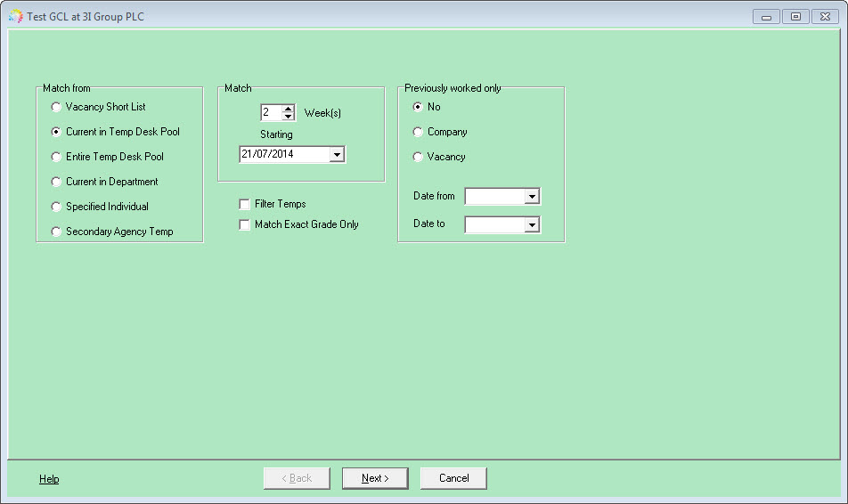This screenshot has width=848, height=504.
Task: Click the Cancel button
Action: coord(453,478)
